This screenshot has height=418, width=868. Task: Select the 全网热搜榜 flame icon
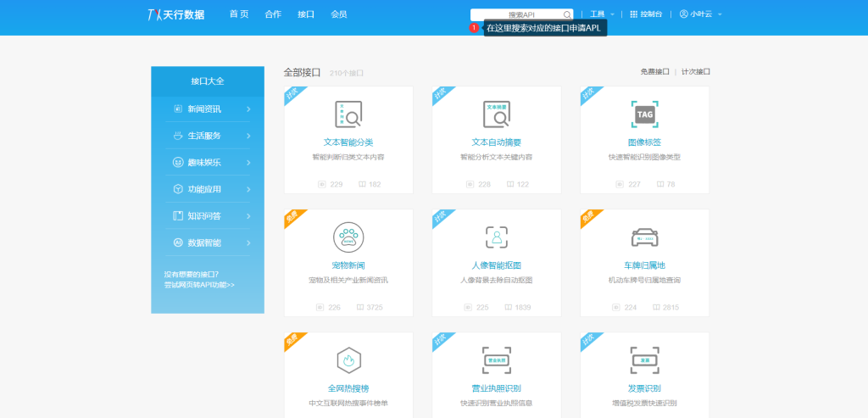348,359
